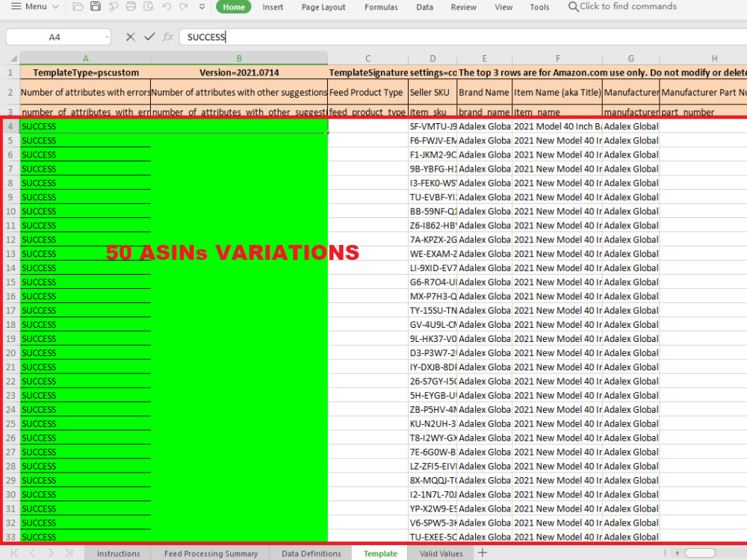Click the 'Brand Name' header cell
This screenshot has width=747, height=560.
[x=485, y=93]
